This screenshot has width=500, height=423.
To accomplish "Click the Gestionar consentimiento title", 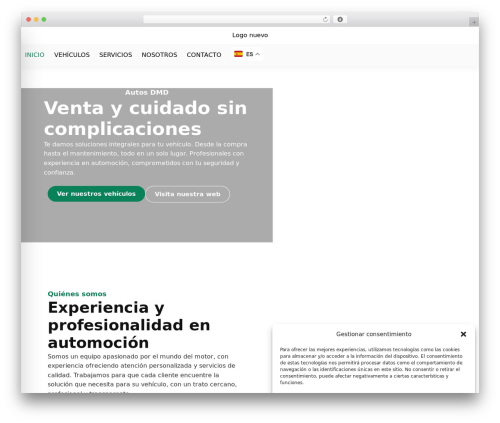I will 374,334.
